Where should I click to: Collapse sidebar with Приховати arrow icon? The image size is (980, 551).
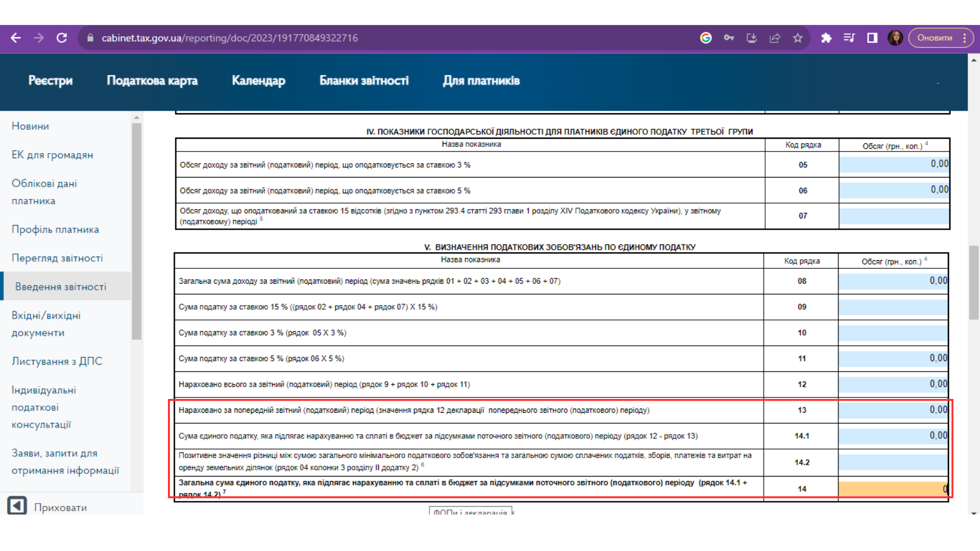[17, 506]
